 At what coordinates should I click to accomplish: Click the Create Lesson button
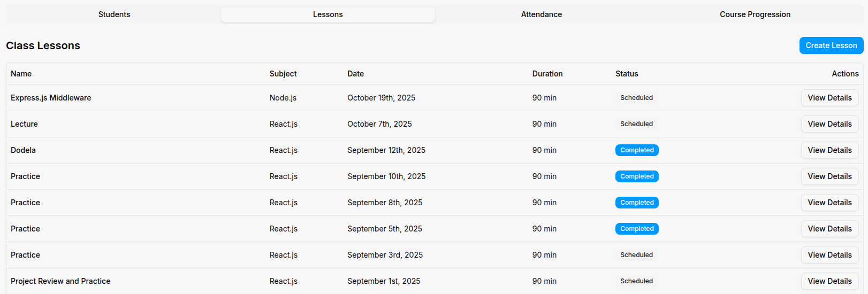tap(831, 45)
